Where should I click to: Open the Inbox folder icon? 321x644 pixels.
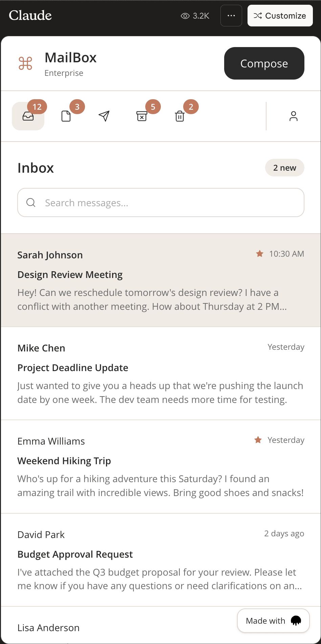pos(28,116)
